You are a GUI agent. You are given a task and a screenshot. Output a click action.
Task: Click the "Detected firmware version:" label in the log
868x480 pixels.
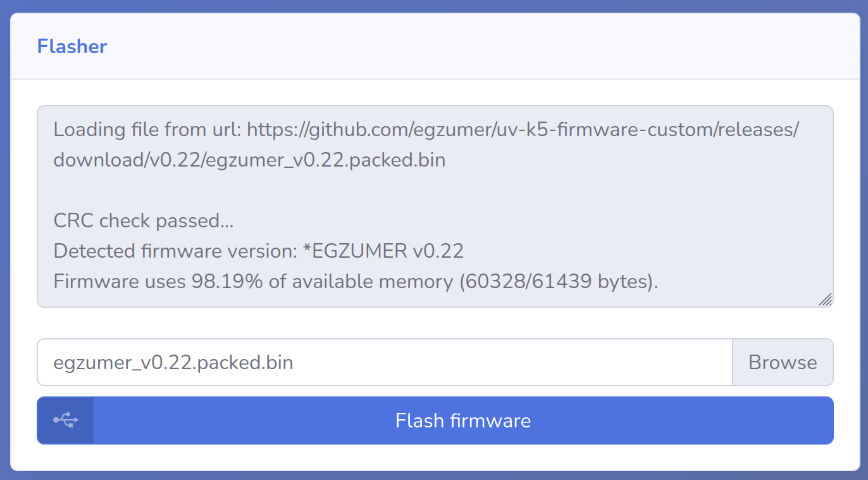tap(175, 251)
